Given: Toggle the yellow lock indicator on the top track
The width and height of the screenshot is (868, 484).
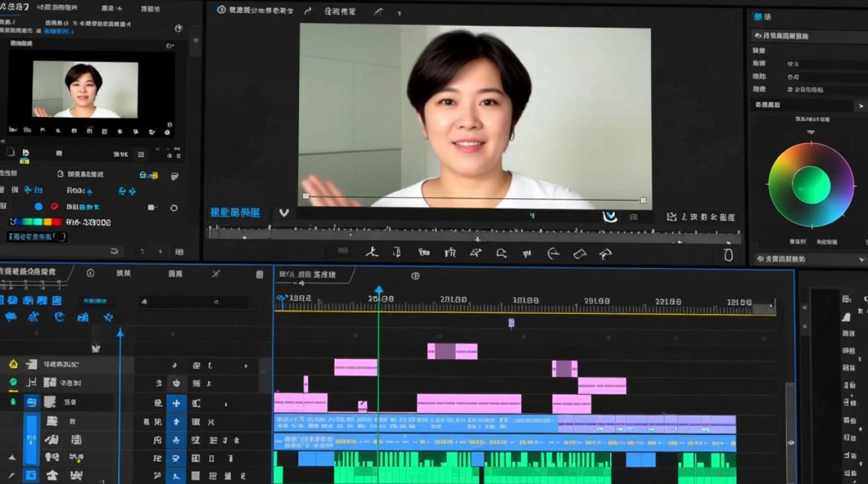Looking at the screenshot, I should (x=13, y=363).
